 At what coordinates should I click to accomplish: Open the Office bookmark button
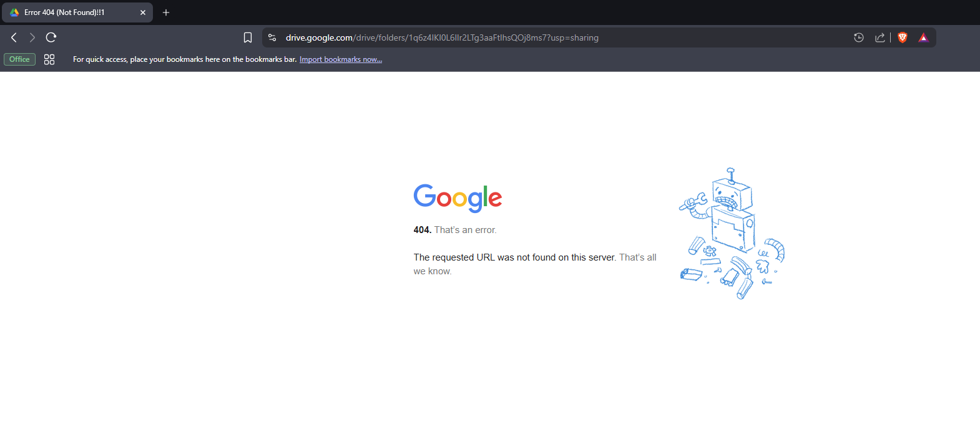click(x=19, y=59)
